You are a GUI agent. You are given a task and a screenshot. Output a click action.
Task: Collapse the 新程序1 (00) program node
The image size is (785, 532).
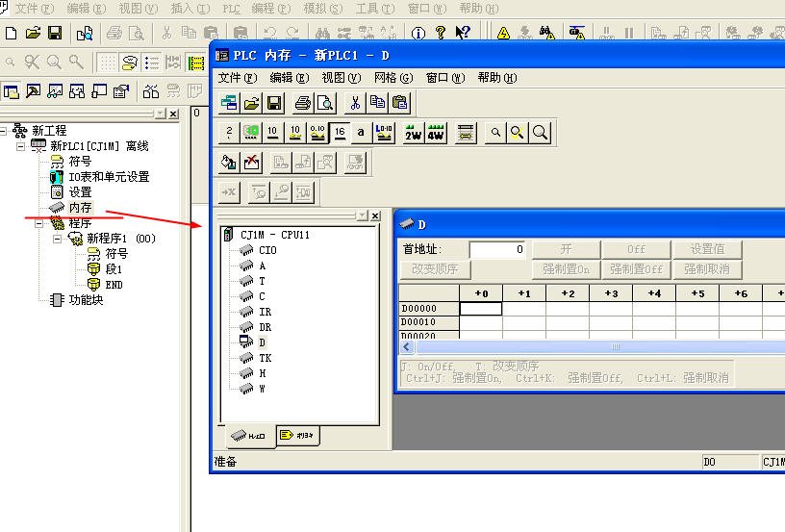57,239
